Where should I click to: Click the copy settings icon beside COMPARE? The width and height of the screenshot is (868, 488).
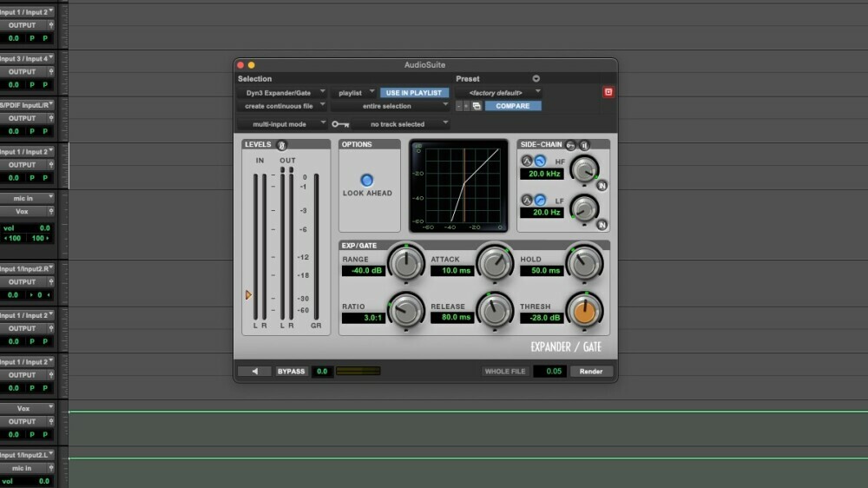[x=477, y=106]
